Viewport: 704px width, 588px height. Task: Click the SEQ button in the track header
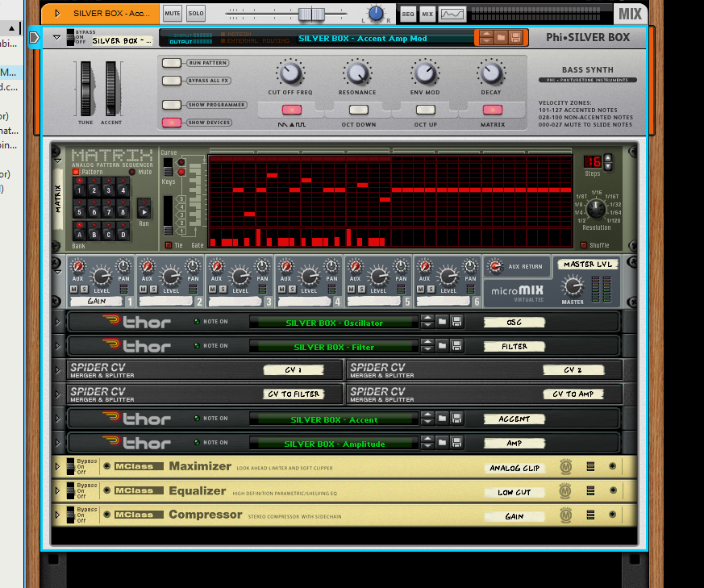point(408,14)
